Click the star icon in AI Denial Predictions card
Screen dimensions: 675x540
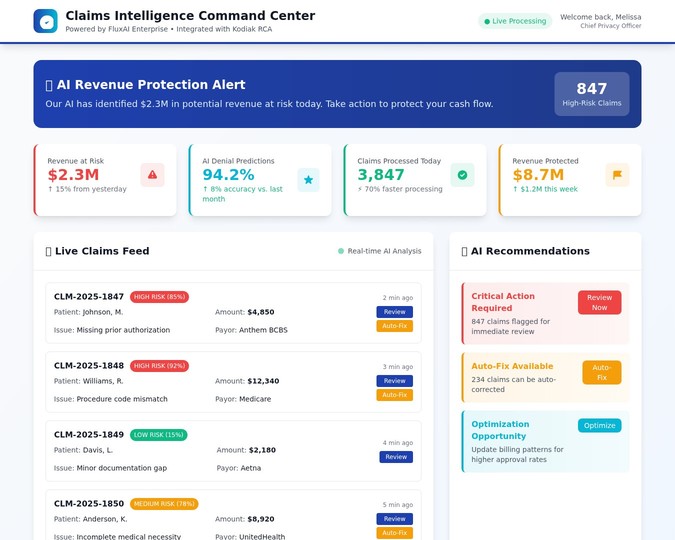[x=308, y=180]
